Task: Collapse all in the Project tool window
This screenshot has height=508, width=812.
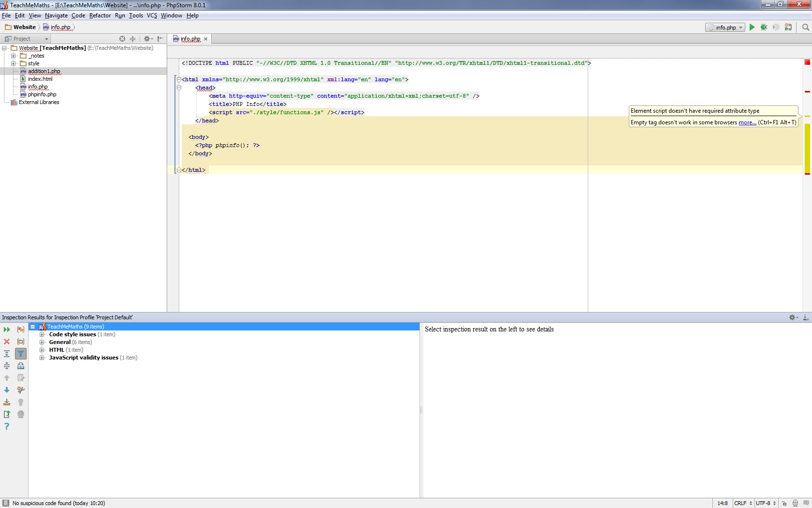Action: tap(132, 39)
